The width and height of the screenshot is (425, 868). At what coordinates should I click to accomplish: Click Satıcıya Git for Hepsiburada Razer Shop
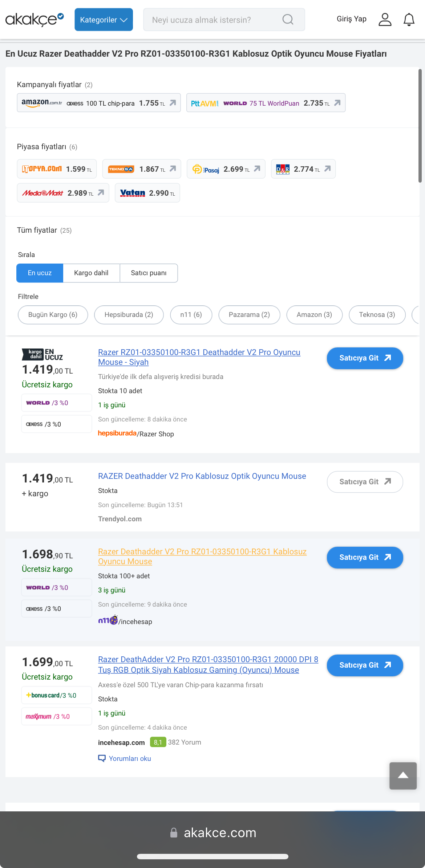[365, 358]
